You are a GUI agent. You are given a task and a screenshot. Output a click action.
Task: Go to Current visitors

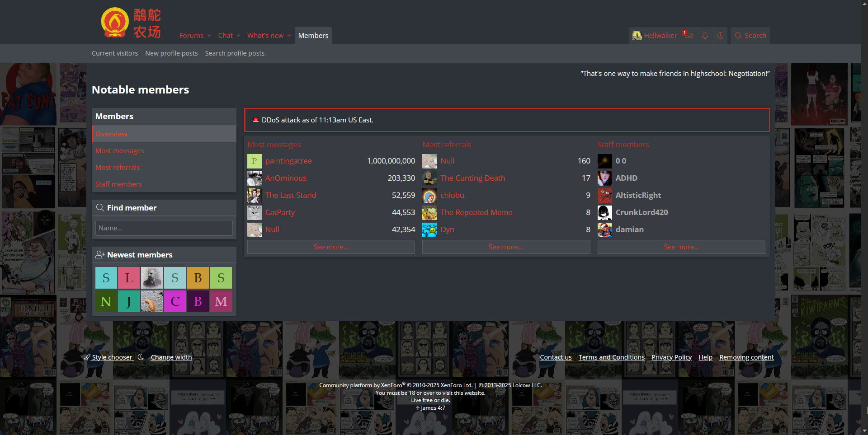pyautogui.click(x=115, y=53)
